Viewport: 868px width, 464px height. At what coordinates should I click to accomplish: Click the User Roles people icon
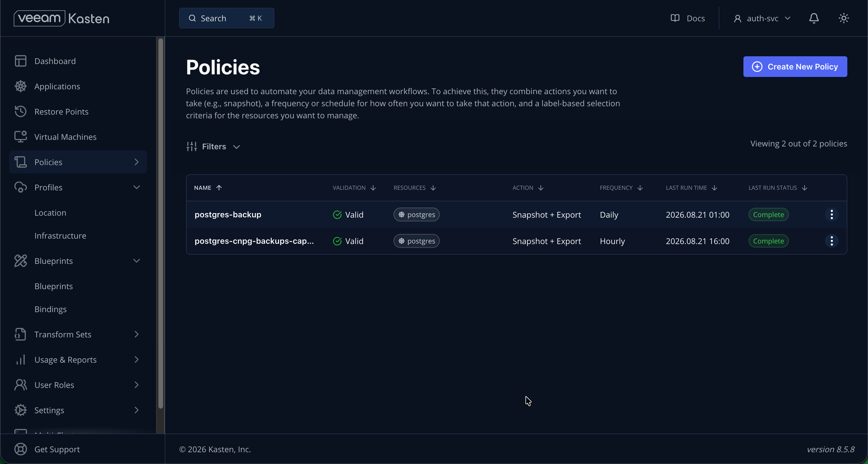click(21, 385)
